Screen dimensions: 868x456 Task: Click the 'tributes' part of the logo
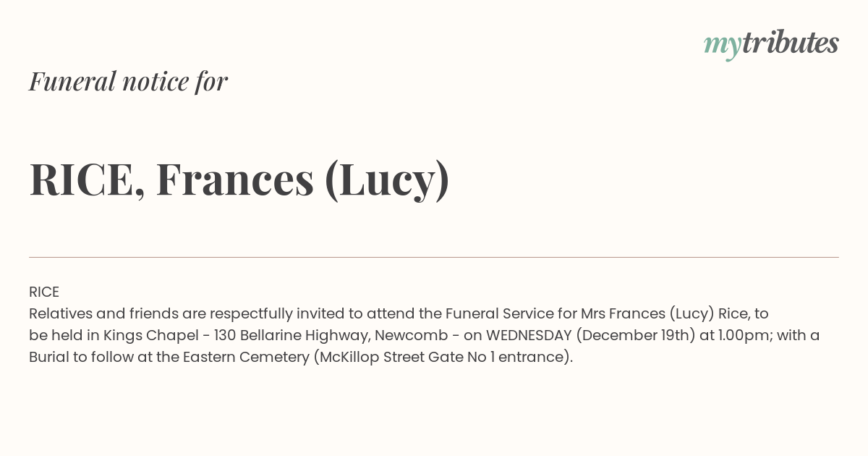791,43
